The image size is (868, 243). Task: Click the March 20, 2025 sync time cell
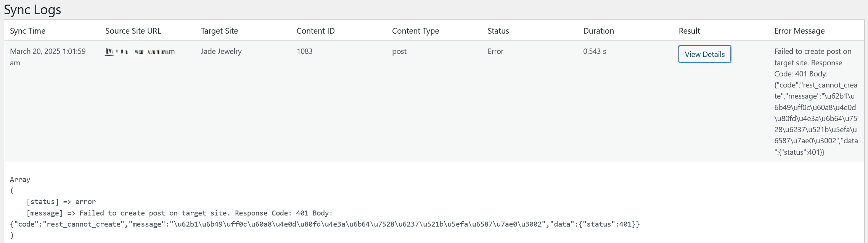click(48, 57)
